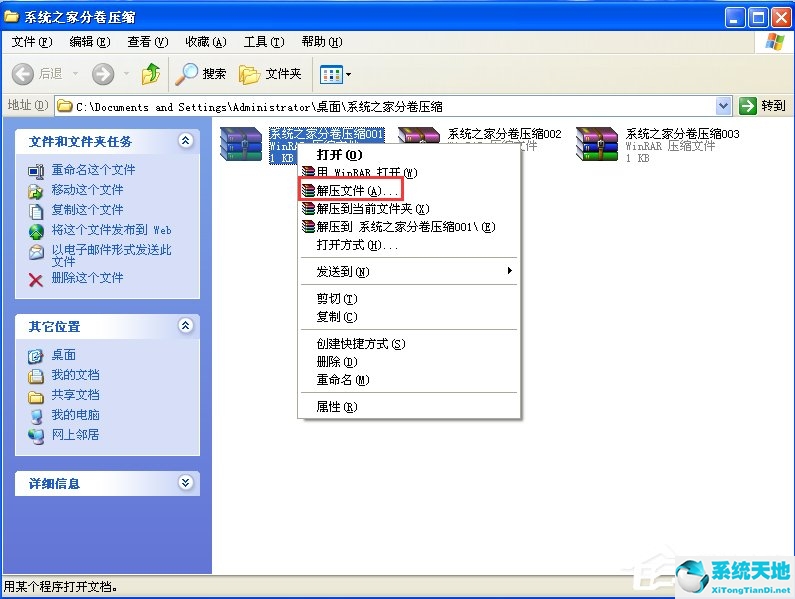Open Back button history dropdown arrow

75,74
